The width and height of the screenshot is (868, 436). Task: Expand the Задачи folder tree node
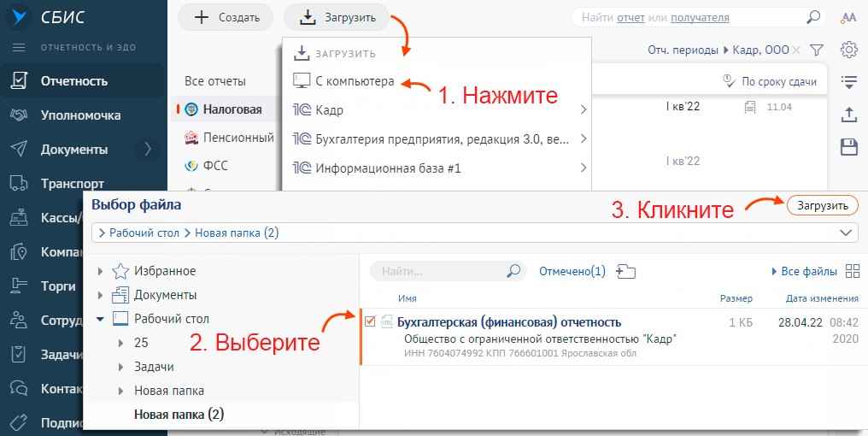pos(120,368)
